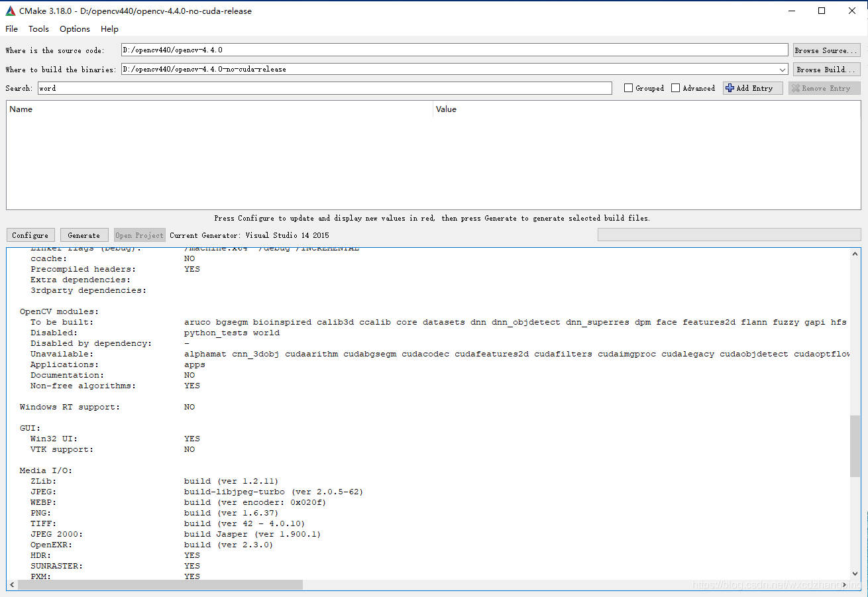The height and width of the screenshot is (597, 868).
Task: Click 'build-libjpeg-turbo (ver 2.0.5-62)' text
Action: tap(274, 492)
